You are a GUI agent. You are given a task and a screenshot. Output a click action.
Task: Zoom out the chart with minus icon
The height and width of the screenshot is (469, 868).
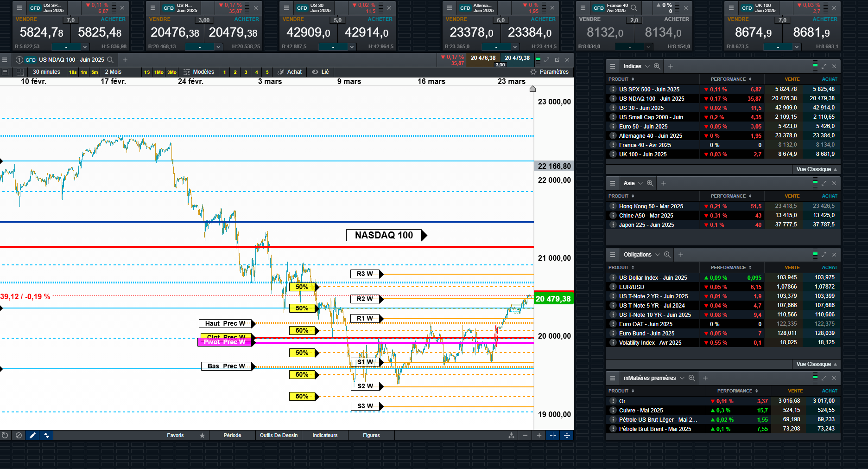pyautogui.click(x=525, y=435)
